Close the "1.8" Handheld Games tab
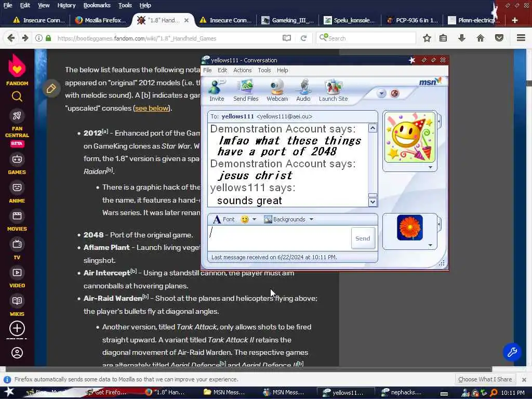This screenshot has height=399, width=532. [x=187, y=20]
